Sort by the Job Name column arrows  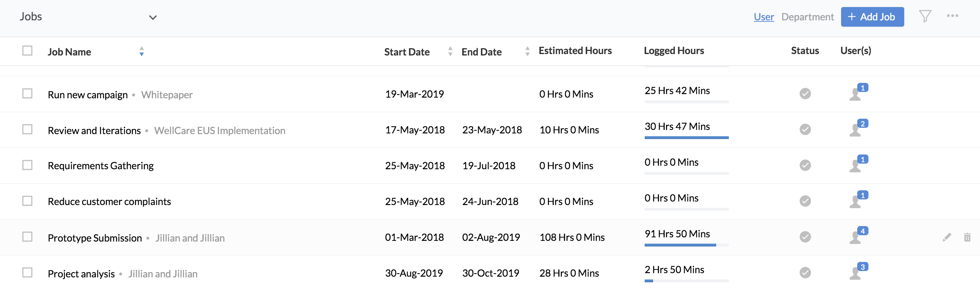pyautogui.click(x=141, y=51)
